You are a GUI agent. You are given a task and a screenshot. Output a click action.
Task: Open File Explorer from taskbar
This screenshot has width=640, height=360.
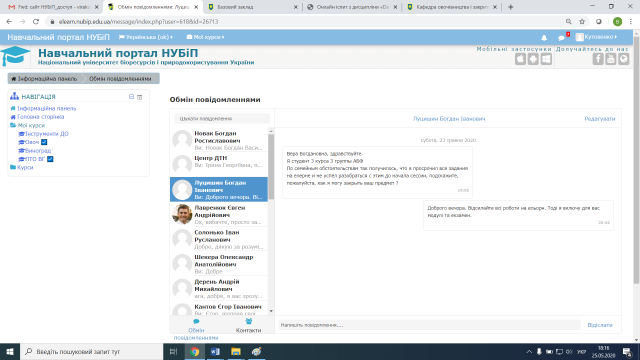coord(236,351)
